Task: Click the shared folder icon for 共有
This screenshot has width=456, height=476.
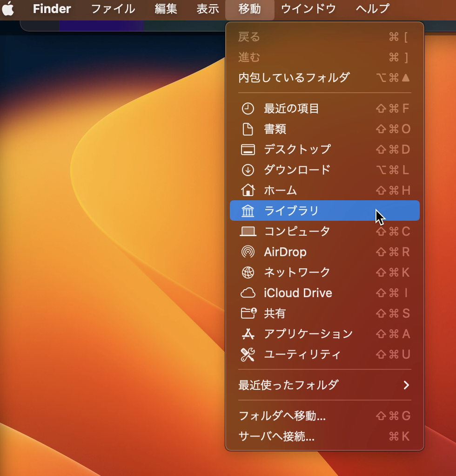Action: (248, 313)
